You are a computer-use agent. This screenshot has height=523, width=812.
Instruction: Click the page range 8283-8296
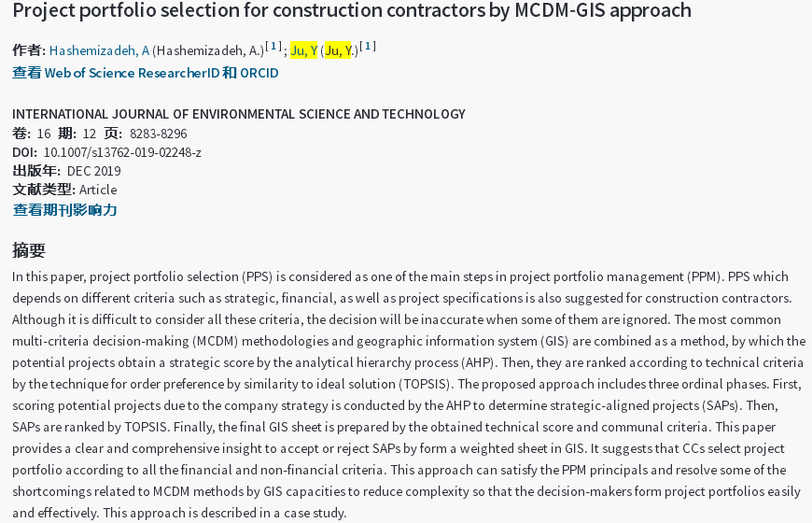159,134
